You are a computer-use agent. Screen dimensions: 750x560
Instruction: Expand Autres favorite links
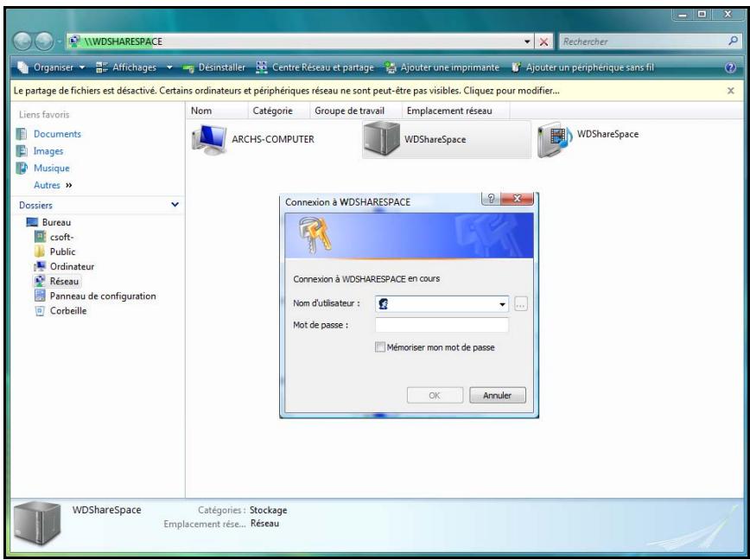[53, 185]
